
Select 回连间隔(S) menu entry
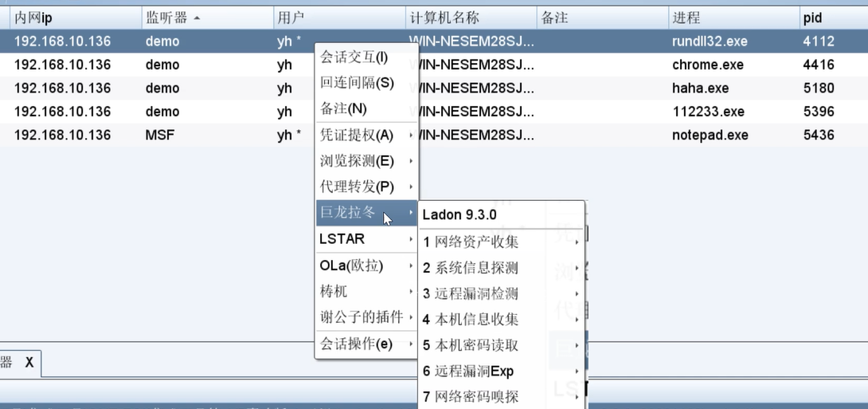point(357,83)
